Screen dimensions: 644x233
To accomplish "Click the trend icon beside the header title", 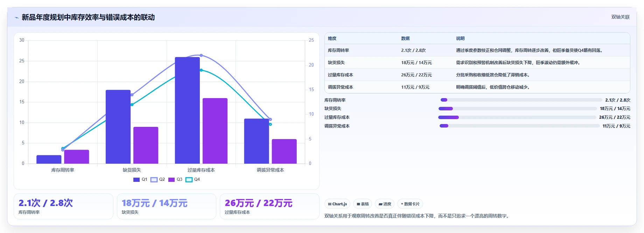I will point(16,18).
